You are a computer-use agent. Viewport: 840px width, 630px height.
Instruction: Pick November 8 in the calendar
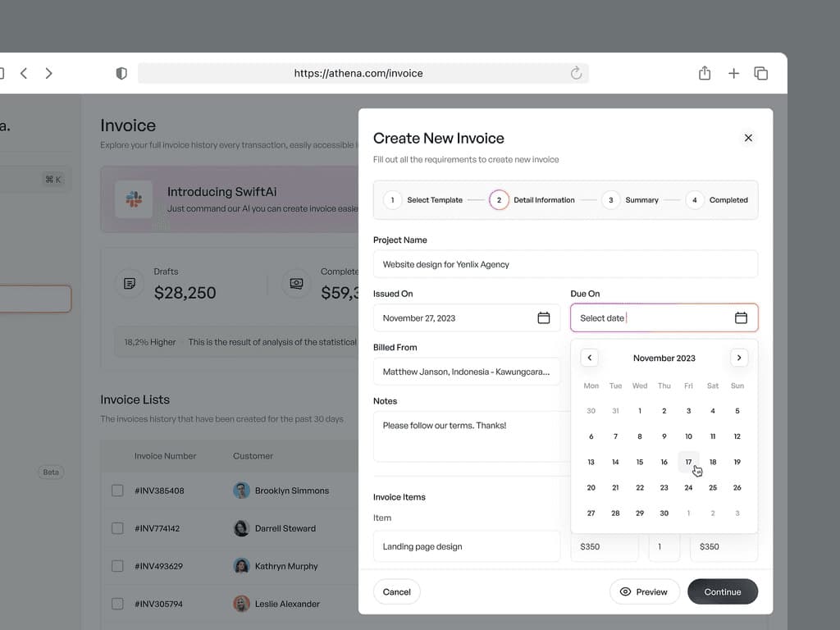[x=640, y=436]
